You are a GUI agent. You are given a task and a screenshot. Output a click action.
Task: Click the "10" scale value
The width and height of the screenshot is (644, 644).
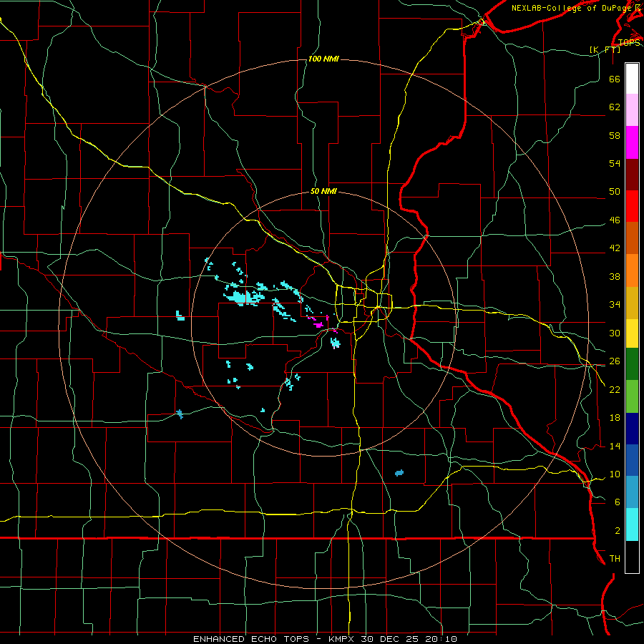[615, 474]
